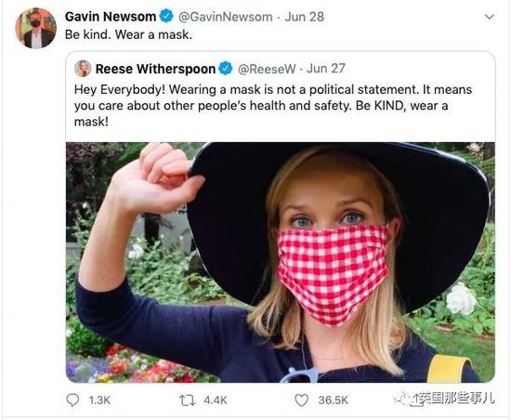The width and height of the screenshot is (511, 420).
Task: Click Reese Witherspoon's blue verified badge
Action: pos(226,69)
